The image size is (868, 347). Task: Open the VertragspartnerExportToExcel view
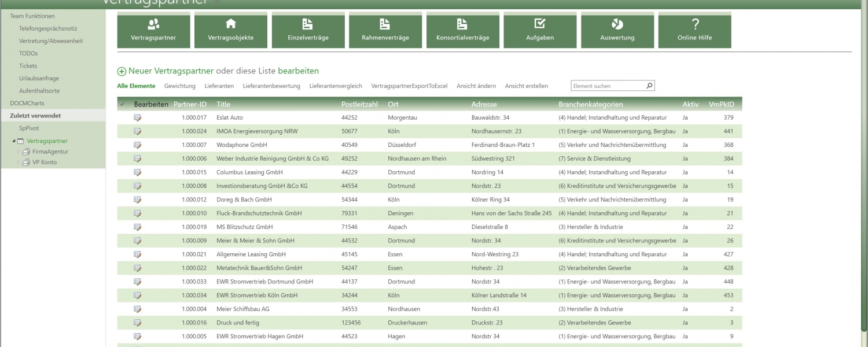click(410, 86)
